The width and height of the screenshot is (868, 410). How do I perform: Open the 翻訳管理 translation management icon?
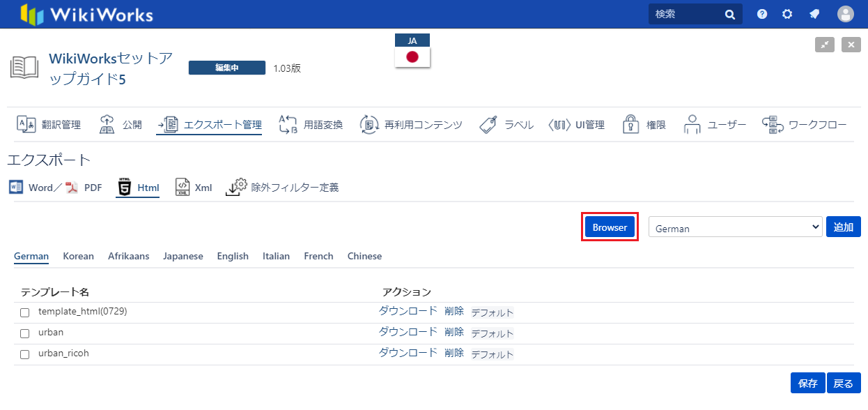click(26, 124)
